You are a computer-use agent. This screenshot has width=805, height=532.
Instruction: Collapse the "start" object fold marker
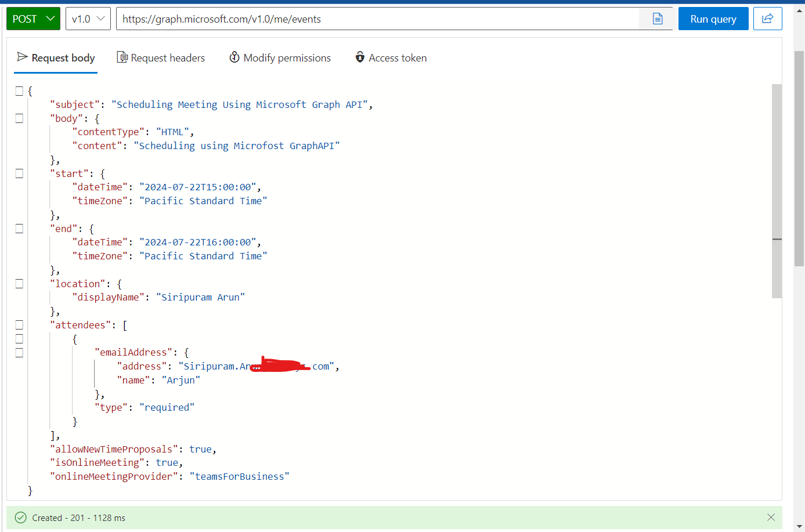(19, 173)
